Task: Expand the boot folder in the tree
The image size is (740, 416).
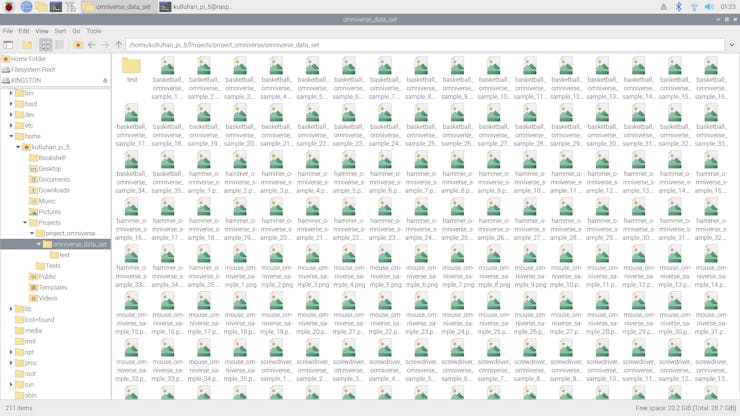Action: tap(11, 104)
